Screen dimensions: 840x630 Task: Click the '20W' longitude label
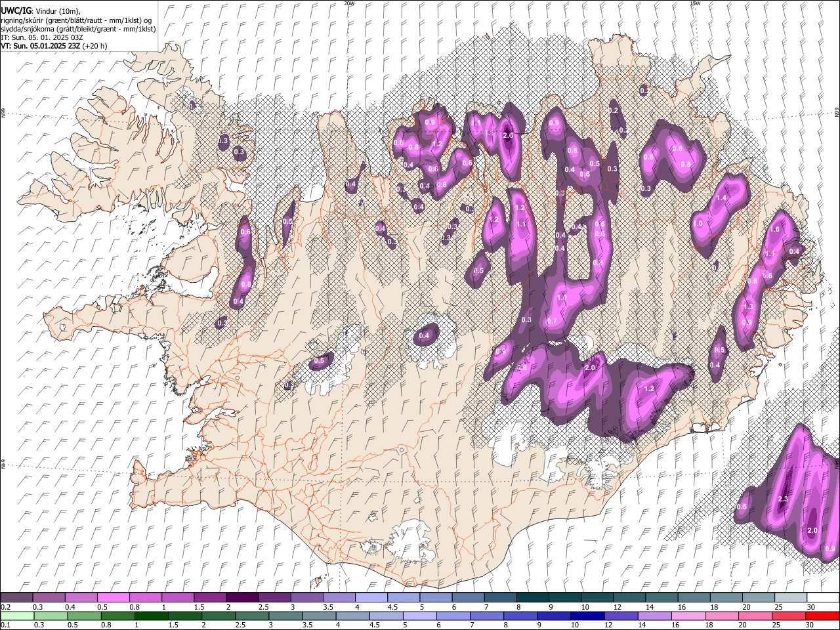click(x=349, y=3)
